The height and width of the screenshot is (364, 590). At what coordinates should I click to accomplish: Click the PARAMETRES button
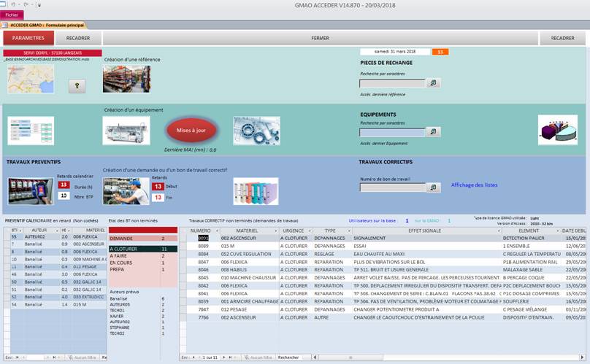(28, 38)
